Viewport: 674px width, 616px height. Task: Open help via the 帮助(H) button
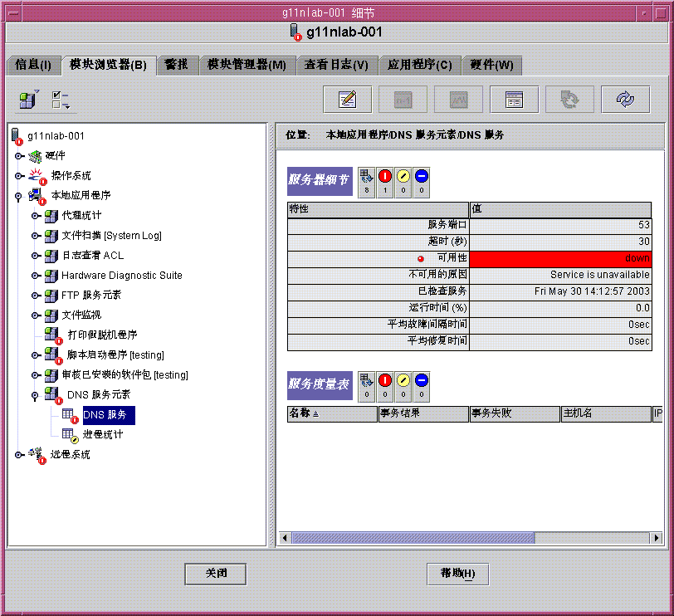pos(457,574)
